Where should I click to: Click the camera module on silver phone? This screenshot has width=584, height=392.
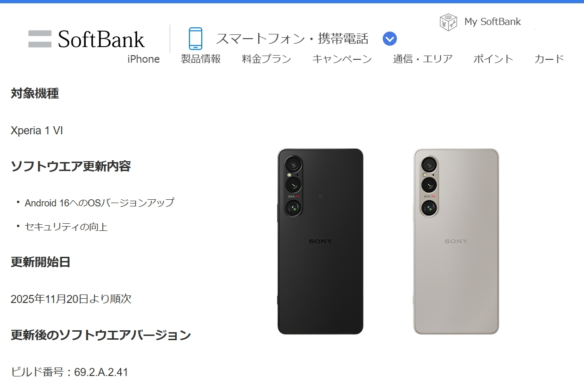pos(429,187)
